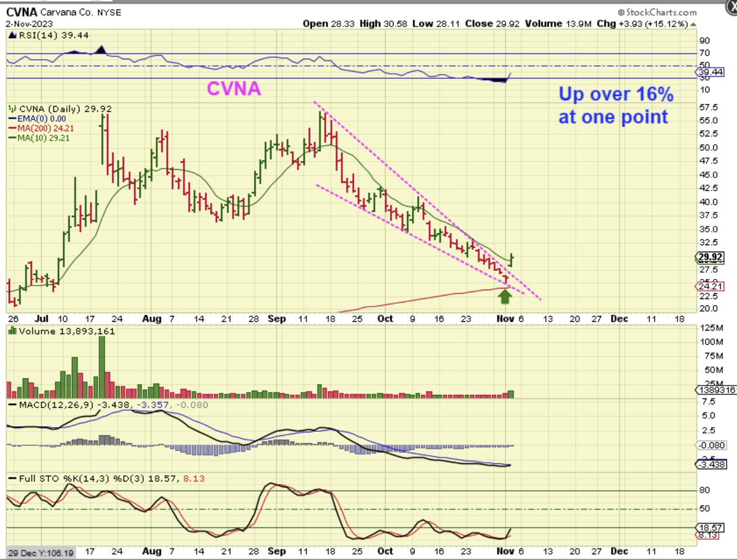Click the RSI(14) 39.44 legend text
Image resolution: width=737 pixels, height=560 pixels.
click(x=54, y=35)
